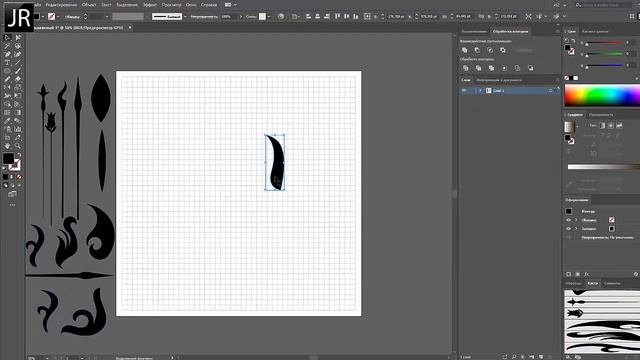Expand layer Слой 1 contents
The height and width of the screenshot is (360, 640).
click(480, 91)
